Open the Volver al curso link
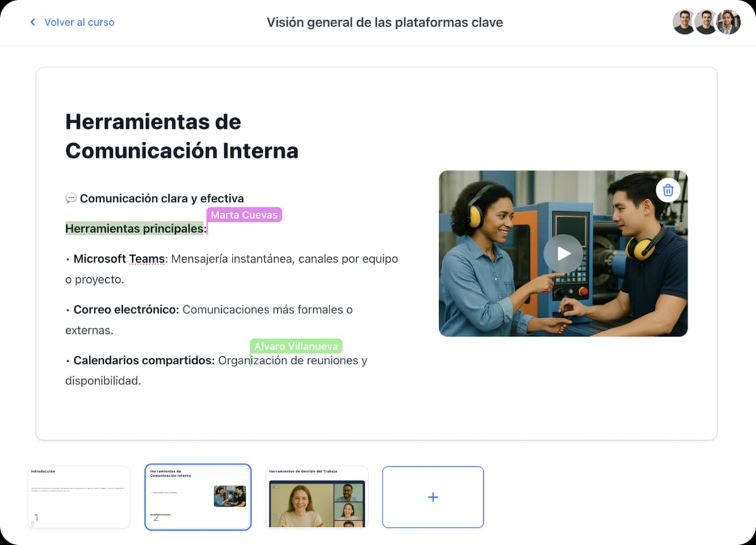756x545 pixels. pos(79,22)
